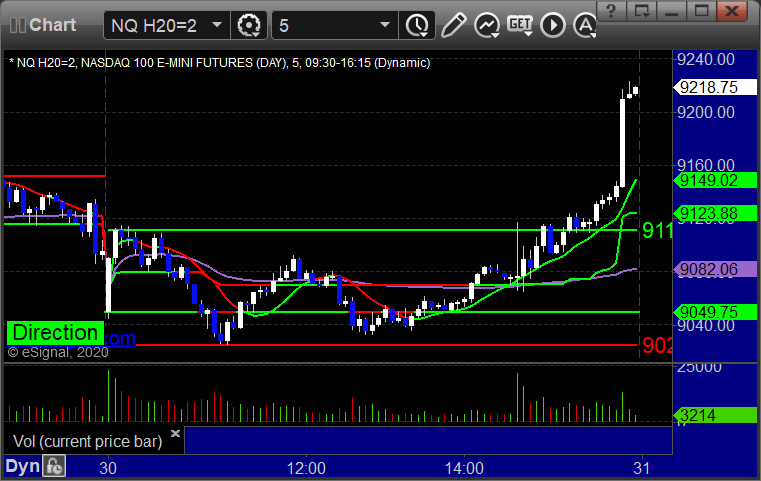Click the Direction label on chart

(56, 332)
